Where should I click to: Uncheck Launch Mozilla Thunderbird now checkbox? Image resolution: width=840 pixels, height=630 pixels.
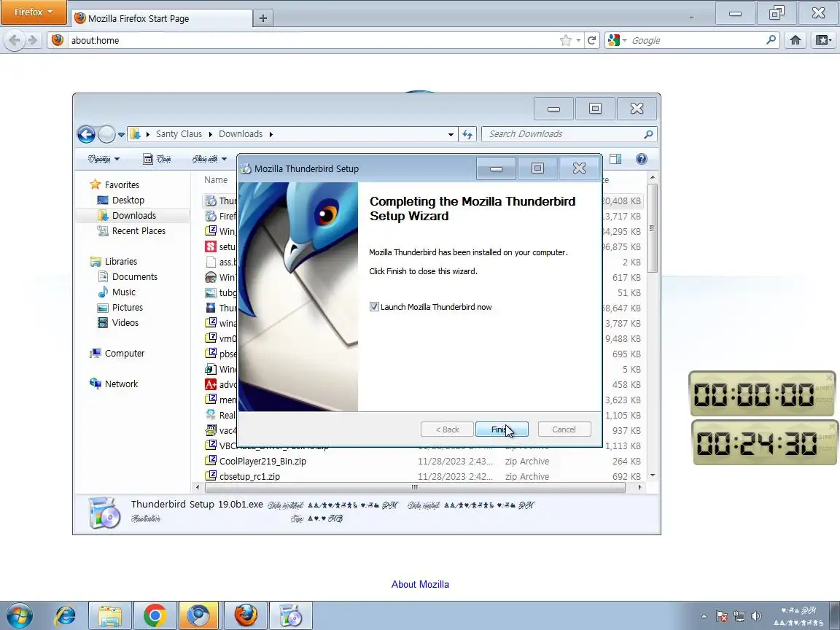(x=374, y=307)
